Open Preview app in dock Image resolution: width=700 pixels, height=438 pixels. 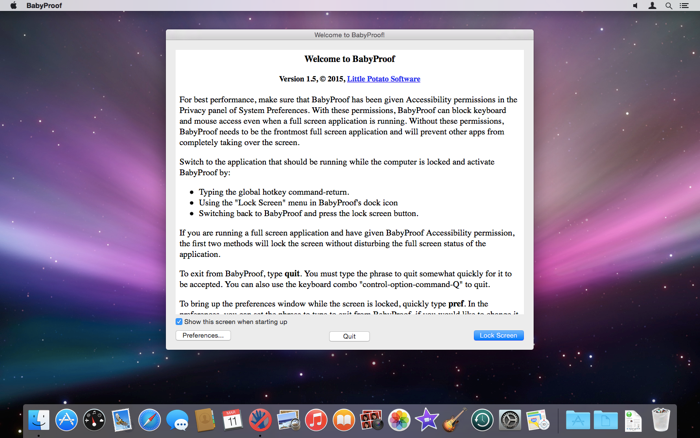click(288, 420)
